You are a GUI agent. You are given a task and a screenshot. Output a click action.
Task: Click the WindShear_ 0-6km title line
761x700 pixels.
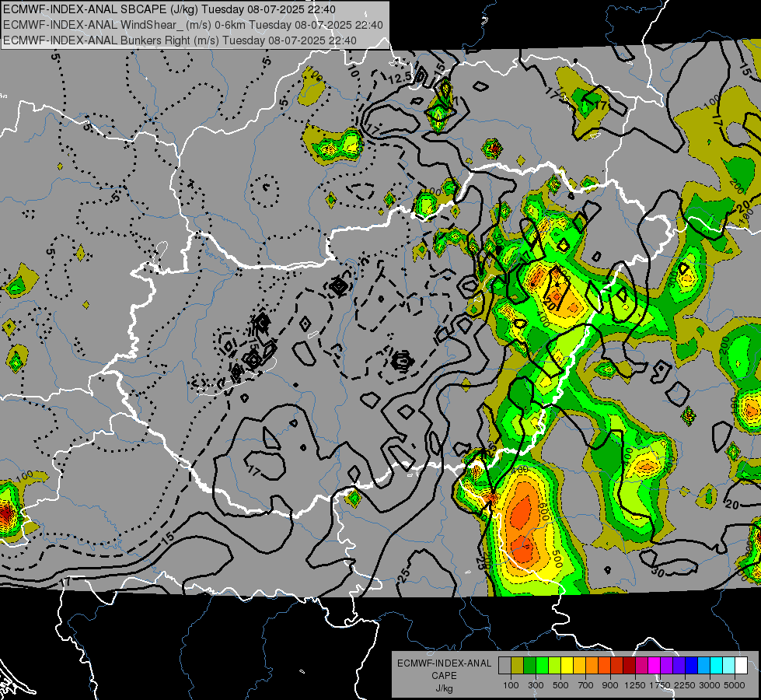tap(193, 25)
